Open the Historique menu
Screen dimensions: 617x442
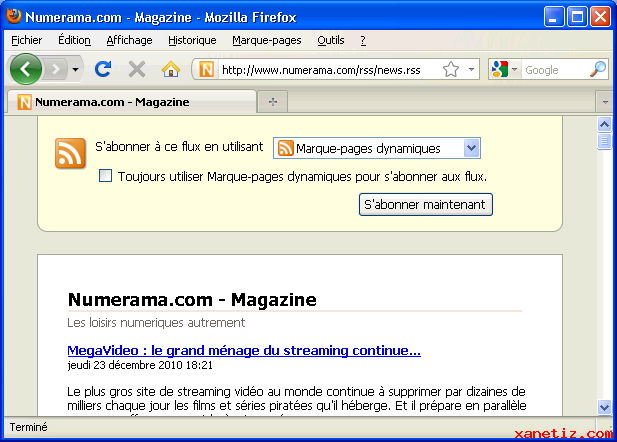(x=192, y=40)
